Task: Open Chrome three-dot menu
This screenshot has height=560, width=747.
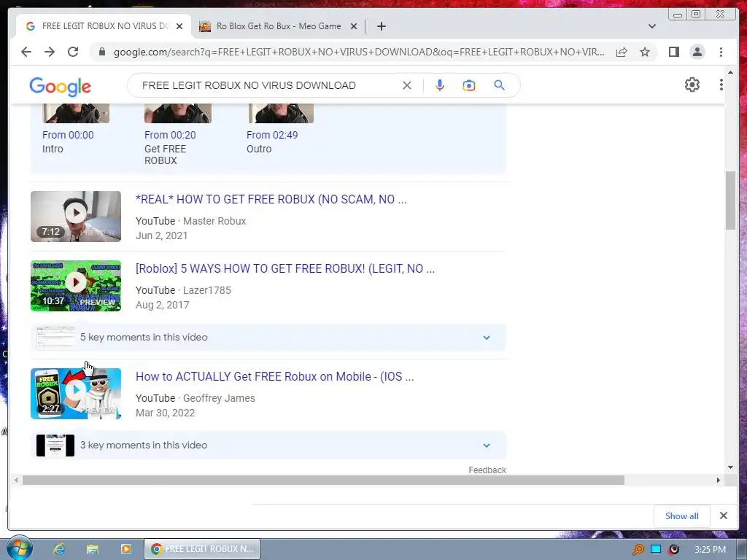Action: coord(721,52)
